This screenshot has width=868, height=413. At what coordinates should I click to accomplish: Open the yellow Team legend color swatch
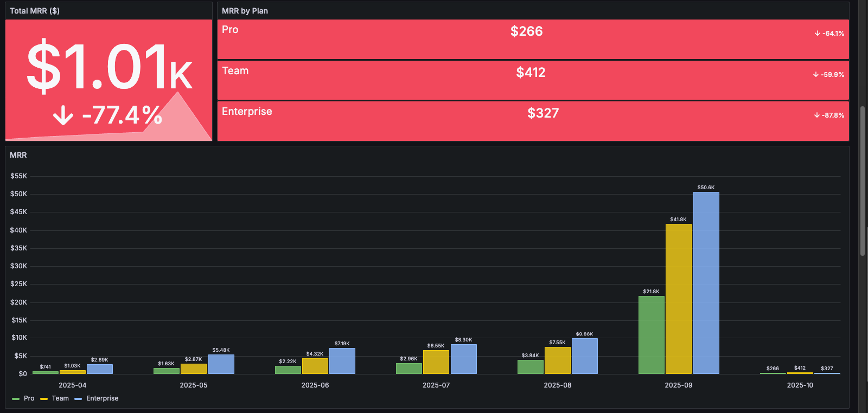pos(44,399)
